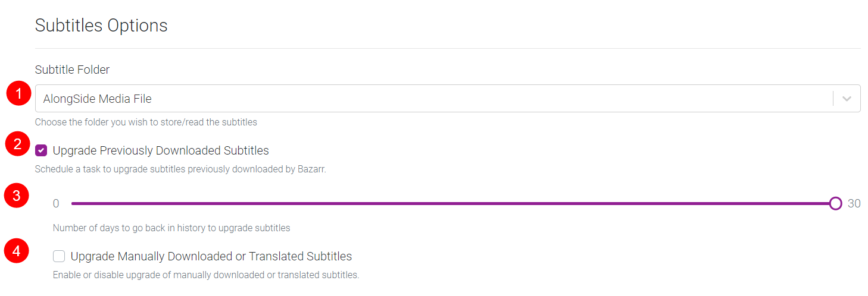Click the Subtitle Folder field label
868x296 pixels.
(x=72, y=70)
